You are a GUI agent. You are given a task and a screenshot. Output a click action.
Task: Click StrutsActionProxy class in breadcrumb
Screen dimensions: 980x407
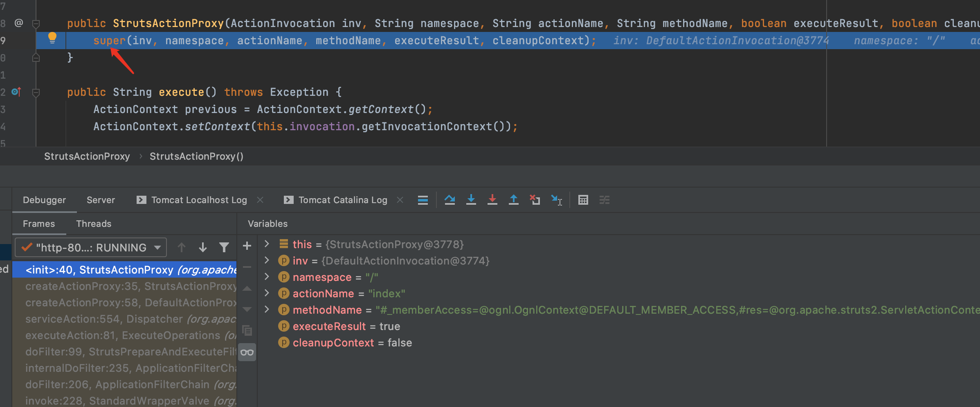[x=87, y=156]
